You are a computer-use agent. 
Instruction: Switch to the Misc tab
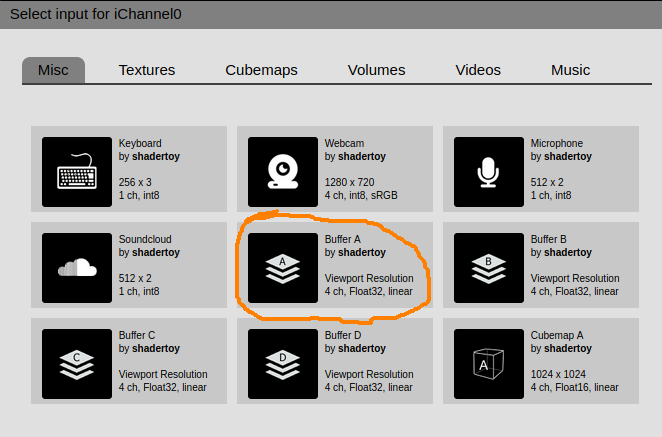click(53, 70)
